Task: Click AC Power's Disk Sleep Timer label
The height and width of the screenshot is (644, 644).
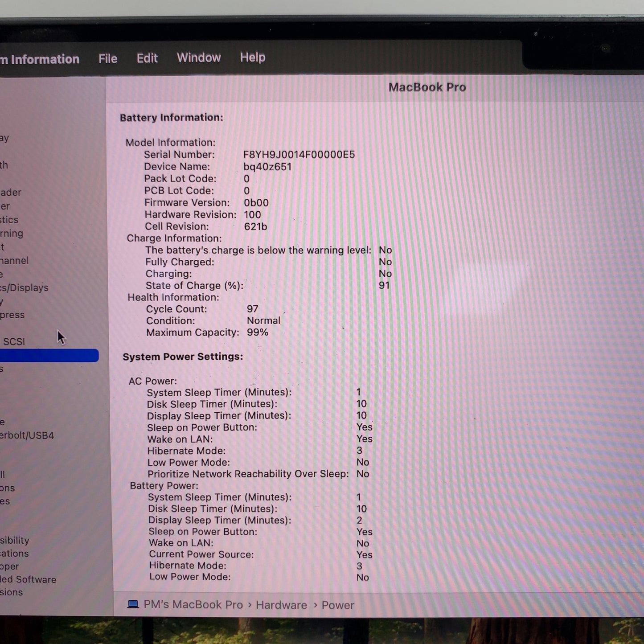Action: pyautogui.click(x=212, y=404)
